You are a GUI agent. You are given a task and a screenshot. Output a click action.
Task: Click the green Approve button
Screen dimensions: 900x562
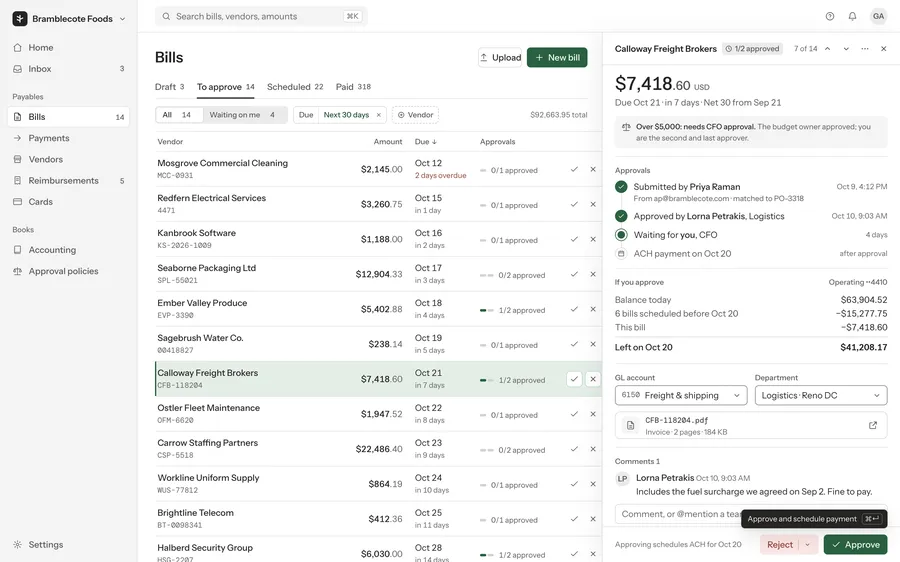point(855,545)
